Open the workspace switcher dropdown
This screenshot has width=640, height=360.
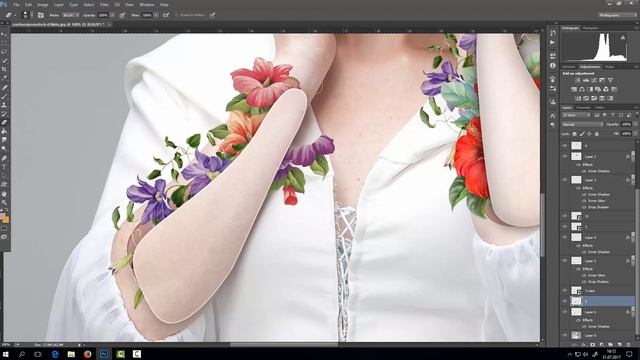[x=618, y=15]
